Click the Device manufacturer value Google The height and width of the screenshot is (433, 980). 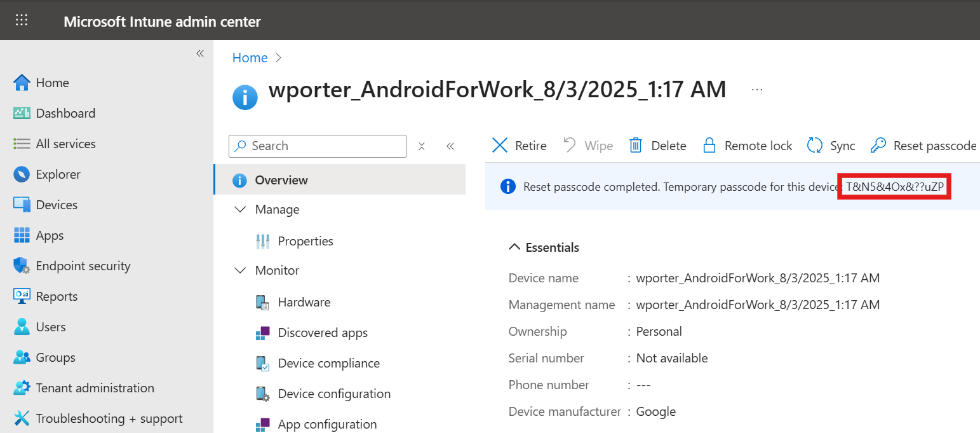click(x=656, y=411)
